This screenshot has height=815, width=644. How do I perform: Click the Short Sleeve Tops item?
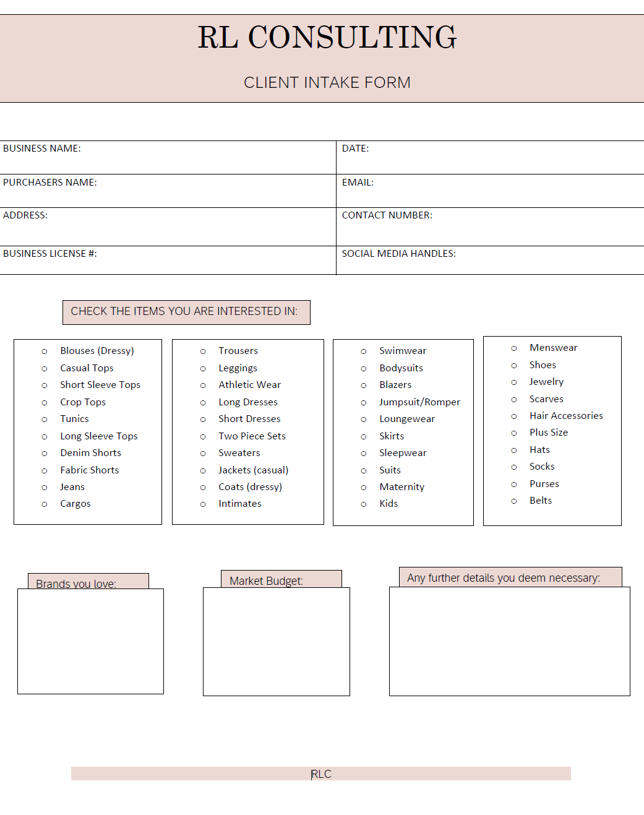click(x=100, y=385)
